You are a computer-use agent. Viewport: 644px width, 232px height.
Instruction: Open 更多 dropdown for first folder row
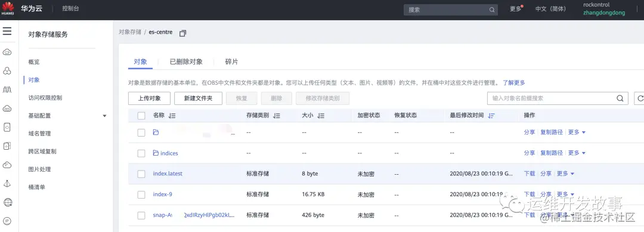pos(577,132)
